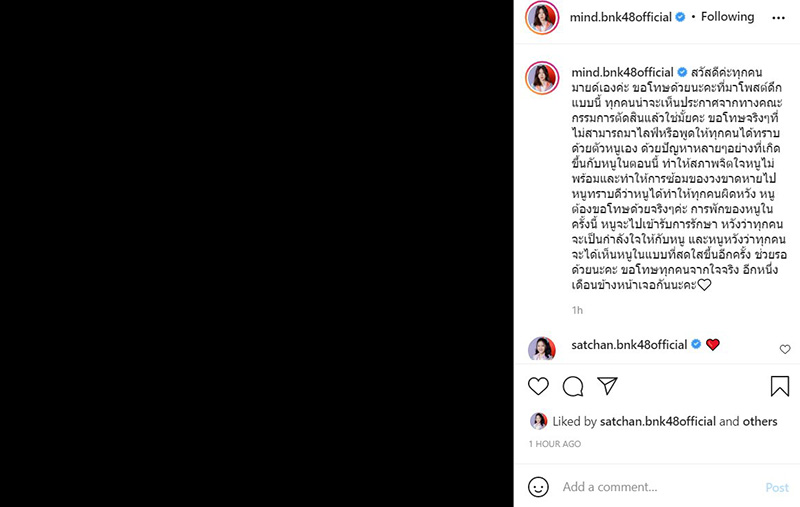The height and width of the screenshot is (507, 800).
Task: View satchan.bnk48official commenter profile name
Action: pyautogui.click(x=629, y=345)
